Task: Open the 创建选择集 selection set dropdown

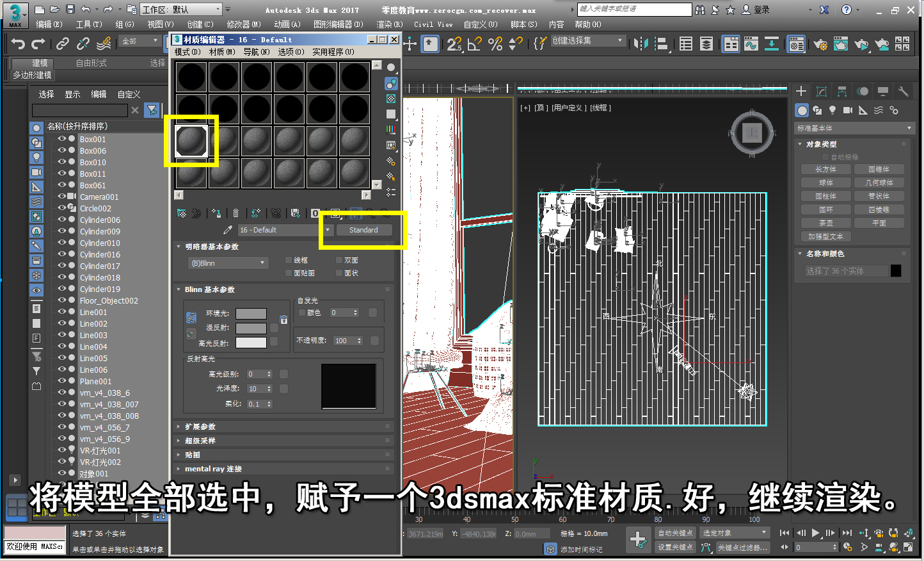Action: (x=587, y=40)
